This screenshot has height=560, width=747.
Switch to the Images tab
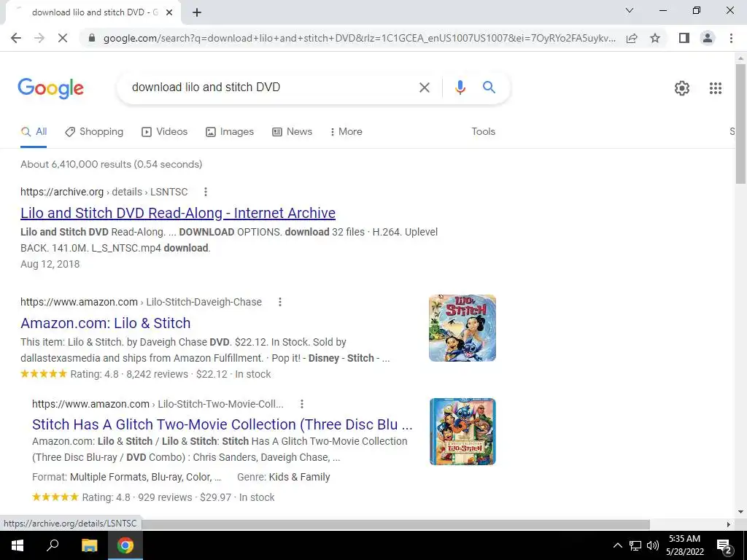point(230,132)
